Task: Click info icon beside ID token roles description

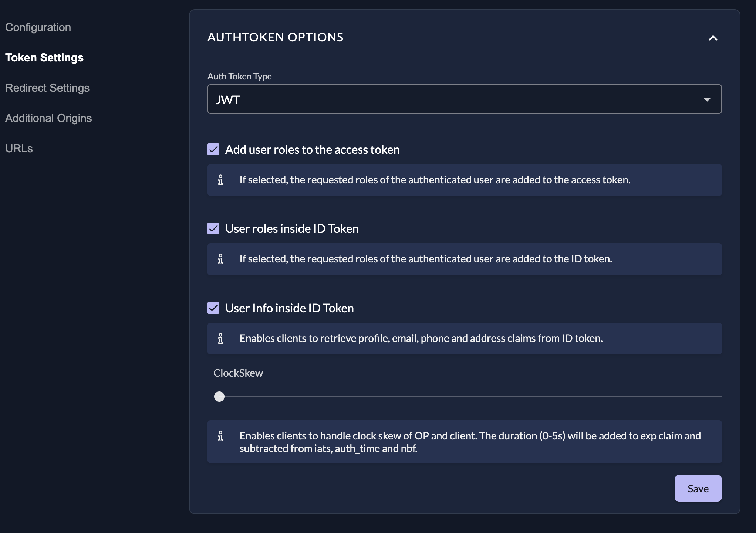Action: (220, 259)
